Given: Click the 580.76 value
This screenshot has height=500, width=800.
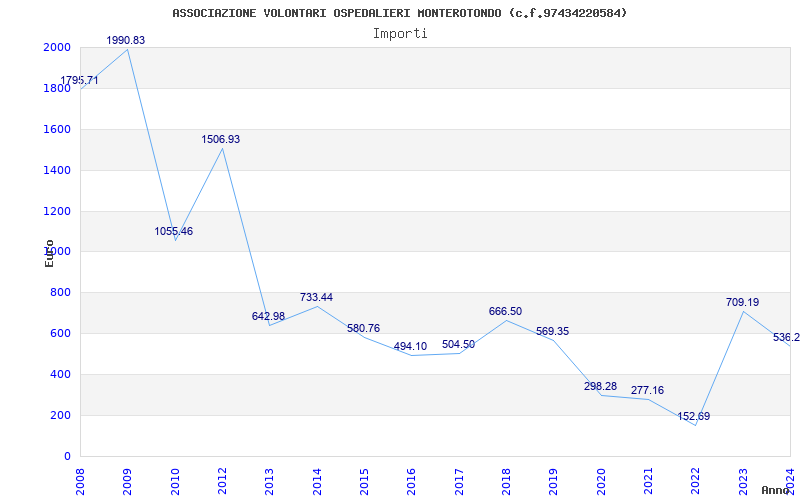Looking at the screenshot, I should (x=363, y=328).
